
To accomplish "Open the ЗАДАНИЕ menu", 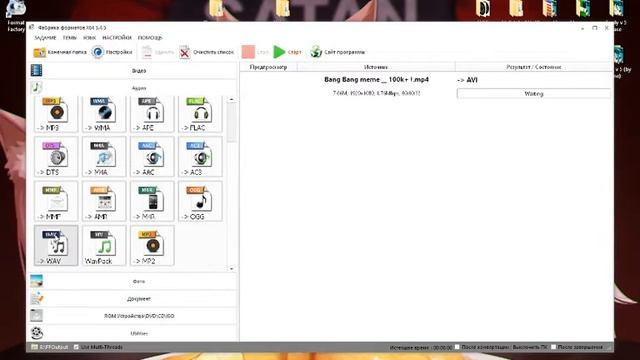I will click(45, 38).
